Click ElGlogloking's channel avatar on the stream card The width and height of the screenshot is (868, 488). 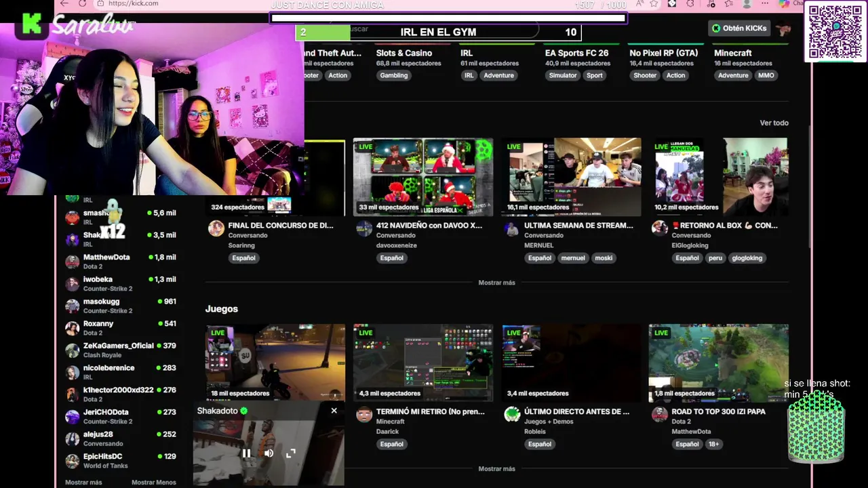(660, 228)
